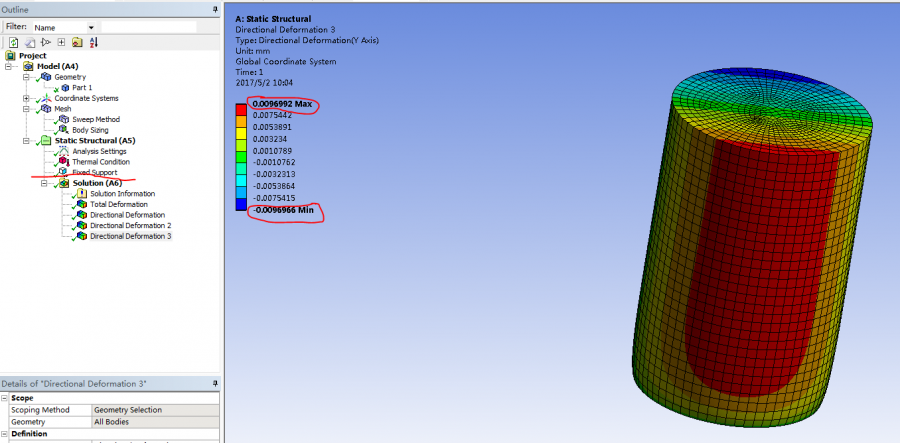Click legend value 0.0053891

coord(272,127)
